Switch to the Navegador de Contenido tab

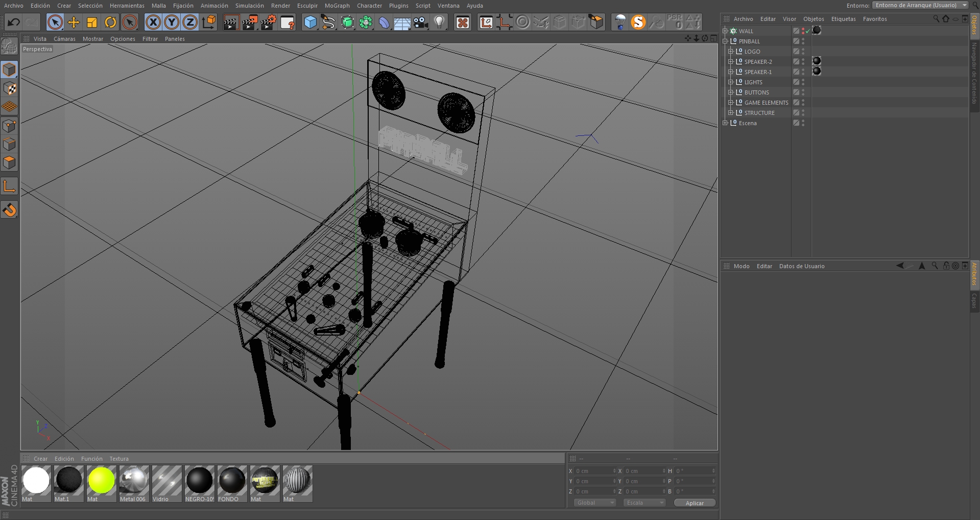[x=974, y=73]
